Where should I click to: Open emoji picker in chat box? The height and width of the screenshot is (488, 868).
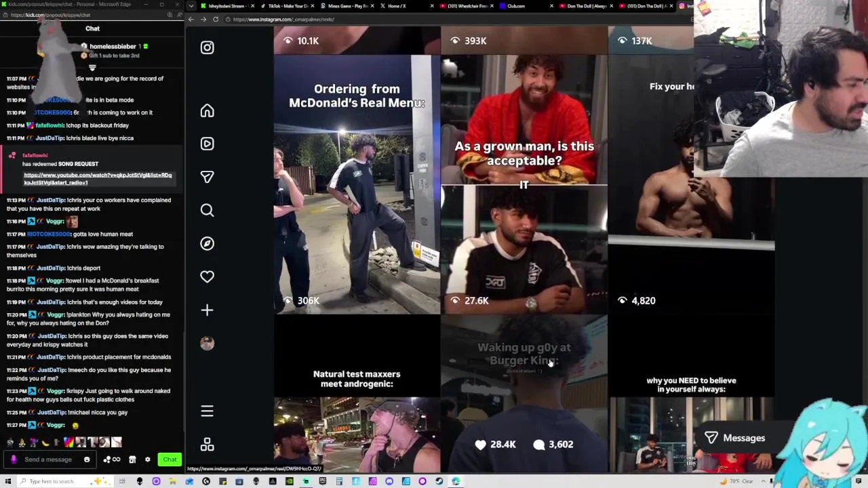click(87, 460)
